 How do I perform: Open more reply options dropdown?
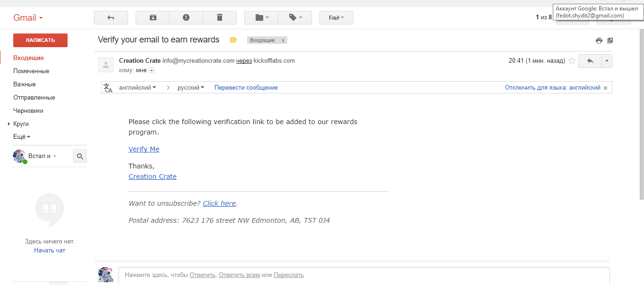tap(607, 61)
